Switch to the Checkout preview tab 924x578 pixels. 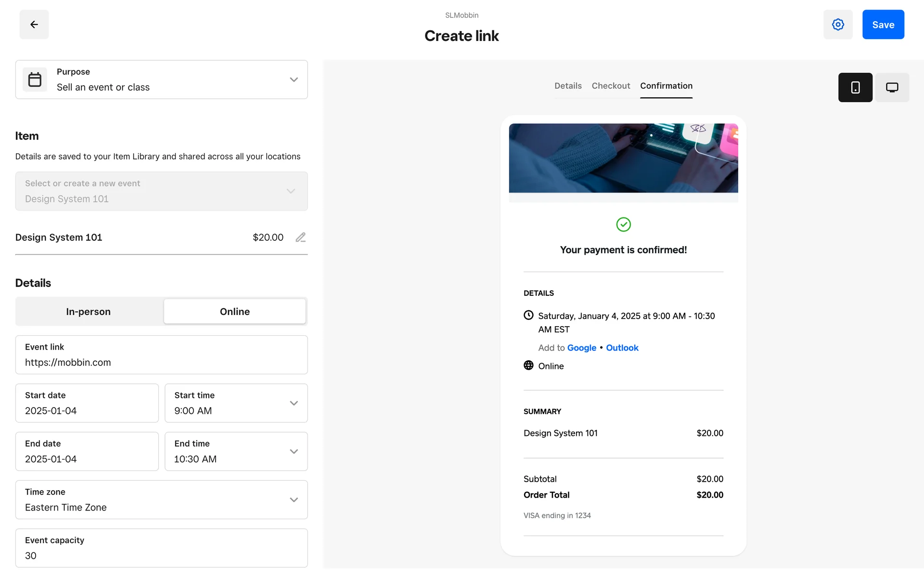click(x=611, y=86)
